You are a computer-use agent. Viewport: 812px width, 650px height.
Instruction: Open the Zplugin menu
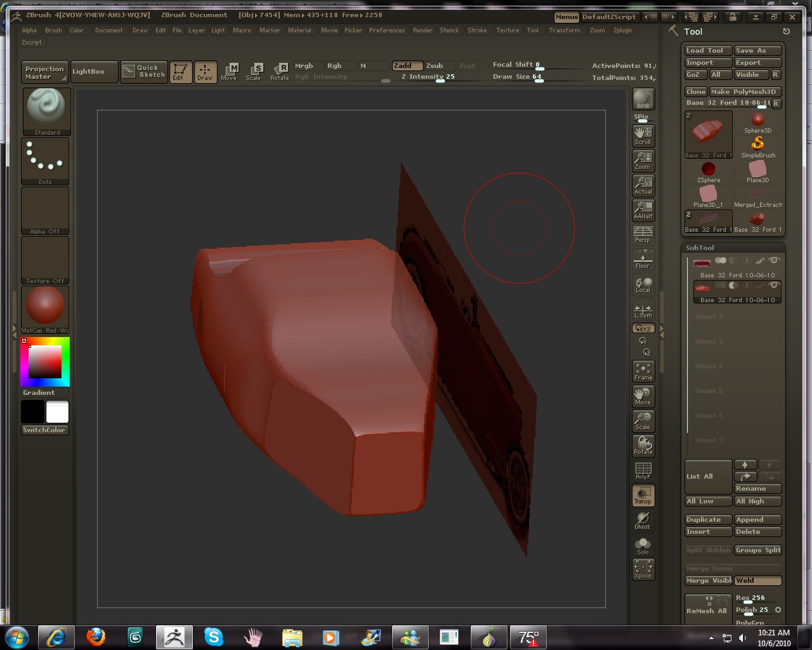(x=622, y=30)
